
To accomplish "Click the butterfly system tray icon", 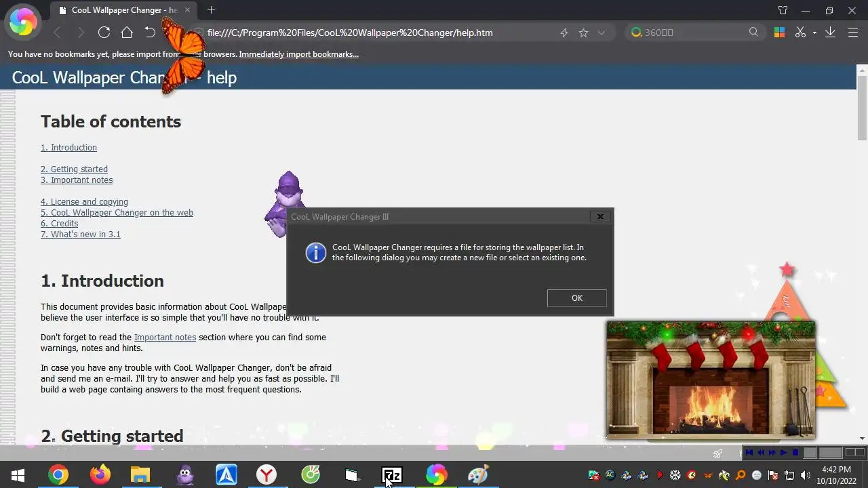I will pyautogui.click(x=708, y=476).
